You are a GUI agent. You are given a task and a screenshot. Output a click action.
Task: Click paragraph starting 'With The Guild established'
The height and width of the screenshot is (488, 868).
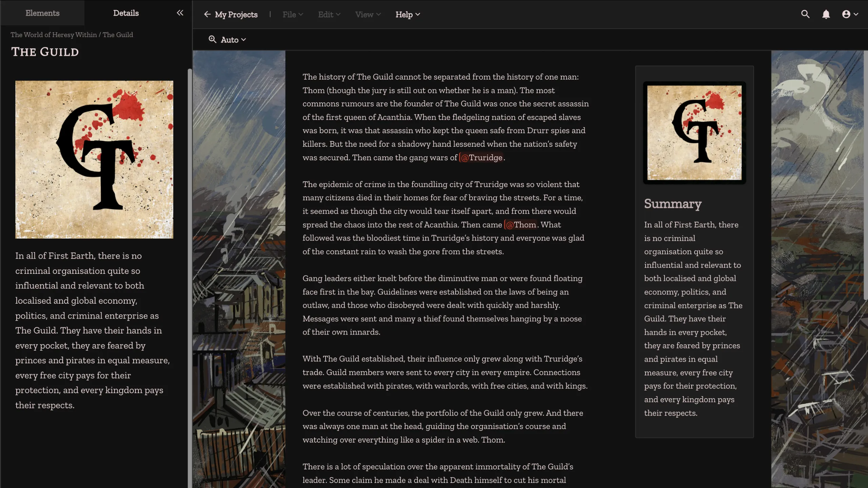pyautogui.click(x=445, y=372)
